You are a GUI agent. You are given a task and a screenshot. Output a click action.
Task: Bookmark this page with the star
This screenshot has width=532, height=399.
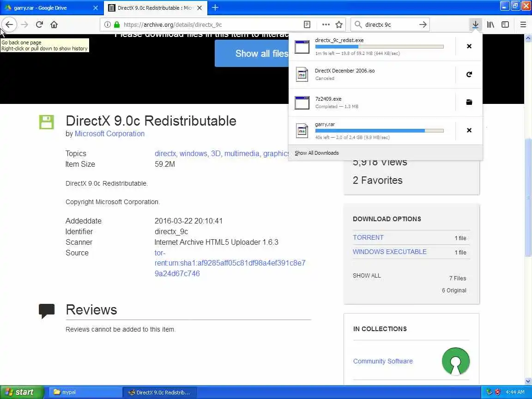[339, 24]
